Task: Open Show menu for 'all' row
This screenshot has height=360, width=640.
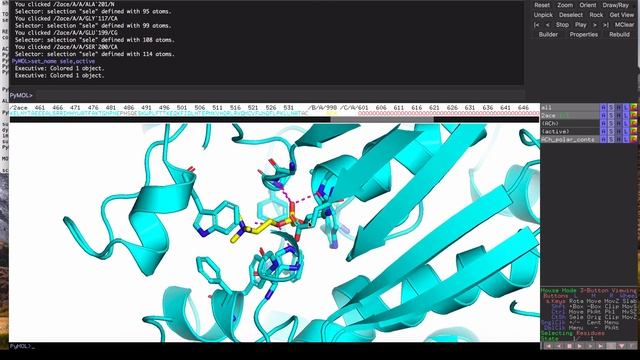Action: click(611, 108)
